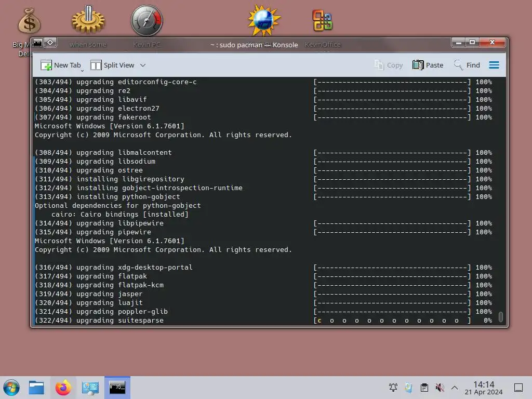The image size is (532, 399).
Task: Click the first 'Microsoft Windows [Version 6.1.7601]' line
Action: (x=110, y=126)
